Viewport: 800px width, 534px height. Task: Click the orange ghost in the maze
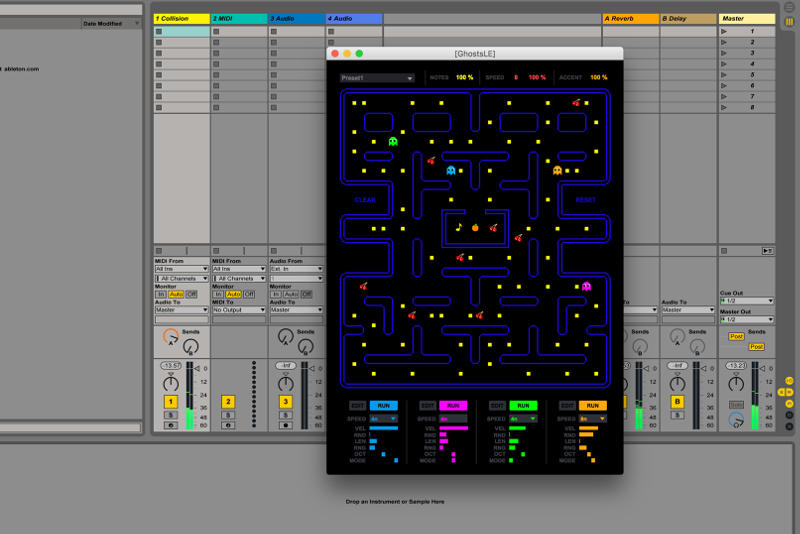tap(557, 170)
